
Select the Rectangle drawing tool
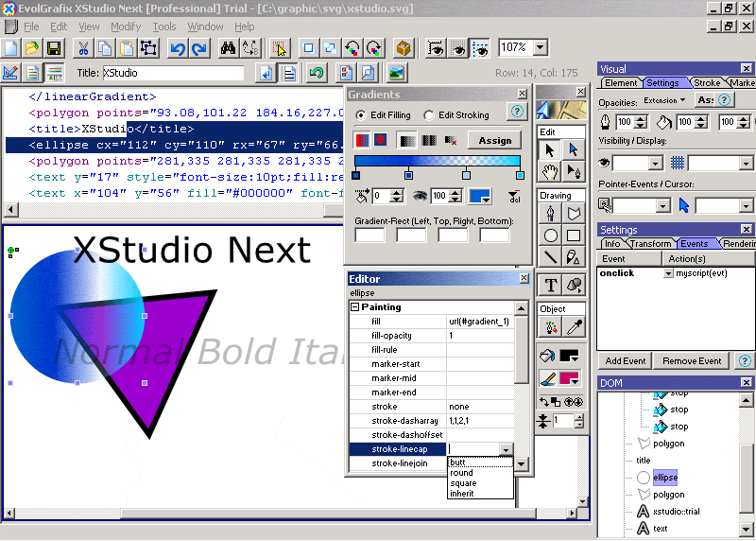click(x=574, y=235)
